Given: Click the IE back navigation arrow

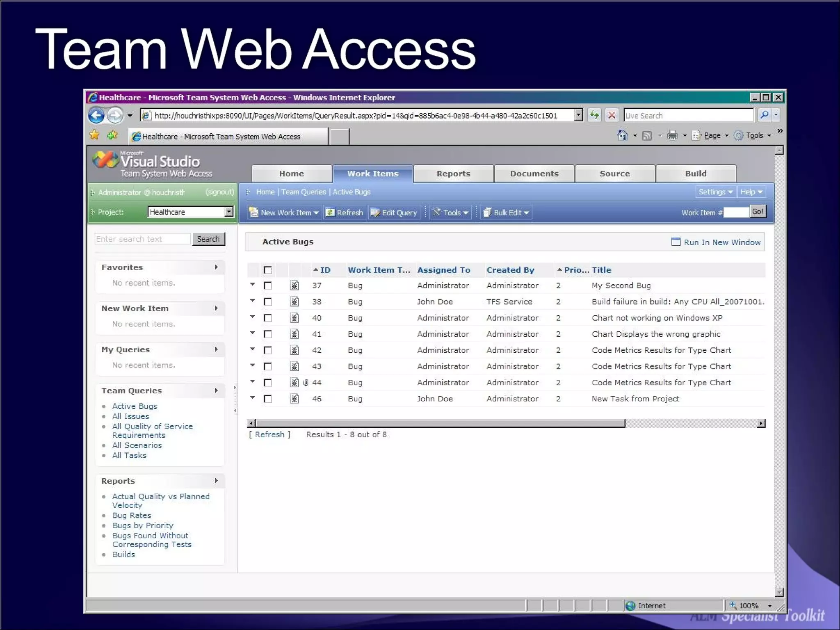Looking at the screenshot, I should (97, 115).
